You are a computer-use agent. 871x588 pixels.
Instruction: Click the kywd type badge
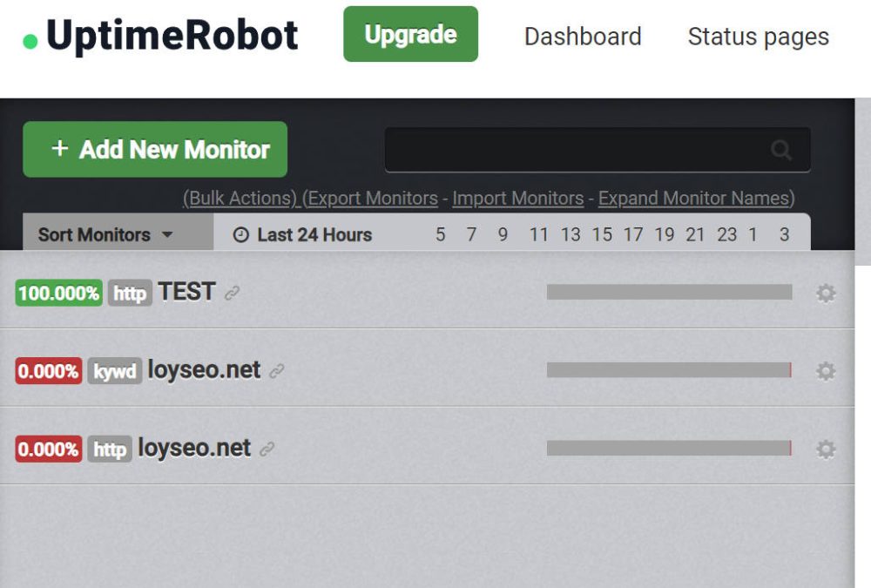[115, 371]
